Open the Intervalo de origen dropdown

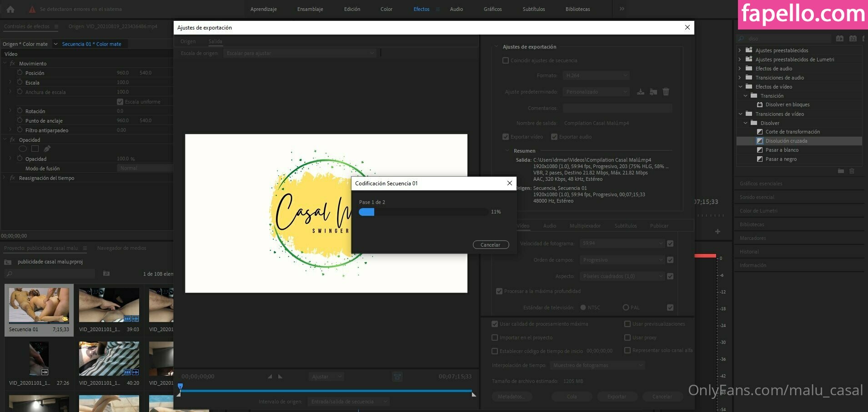tap(348, 402)
